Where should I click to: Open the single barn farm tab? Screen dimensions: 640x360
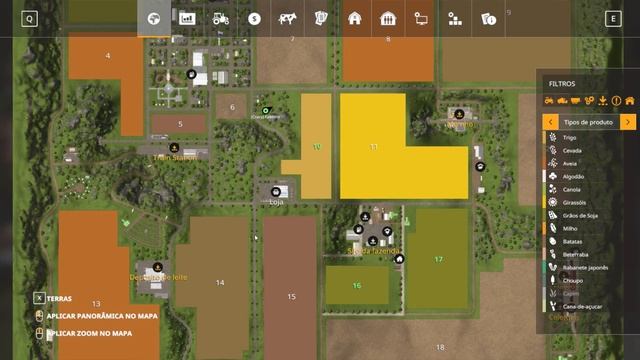pyautogui.click(x=354, y=19)
